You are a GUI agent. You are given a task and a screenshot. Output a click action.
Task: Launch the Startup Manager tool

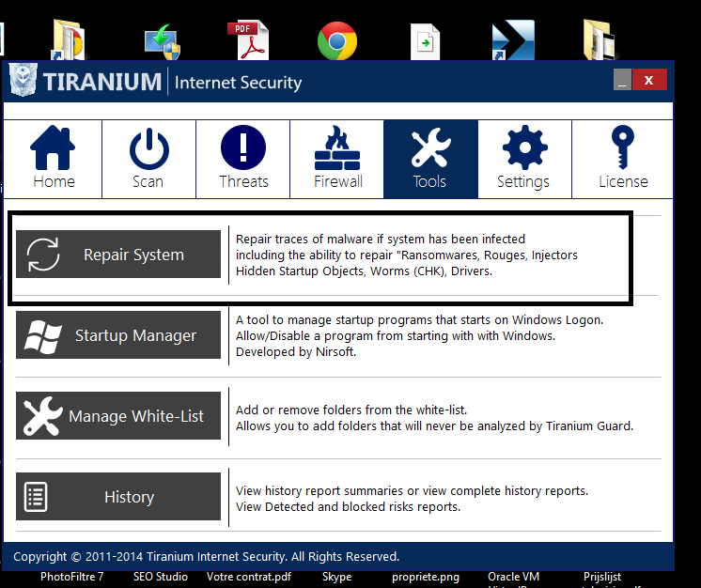tap(118, 335)
